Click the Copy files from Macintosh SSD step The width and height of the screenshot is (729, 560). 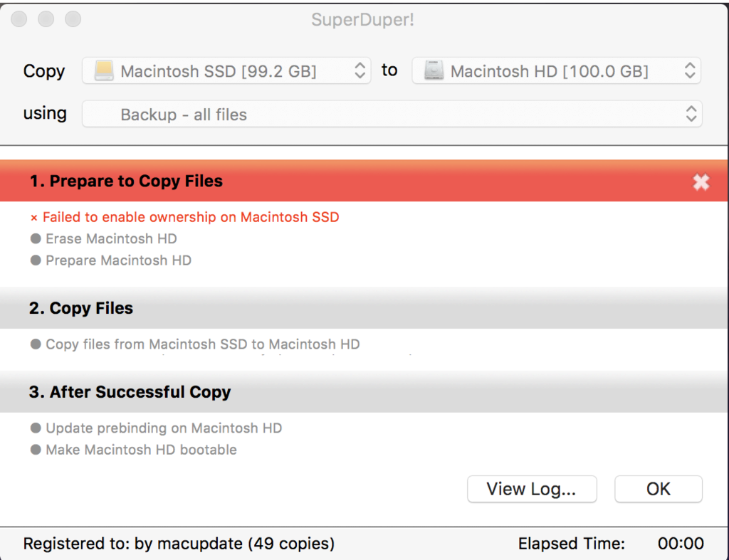click(x=202, y=344)
